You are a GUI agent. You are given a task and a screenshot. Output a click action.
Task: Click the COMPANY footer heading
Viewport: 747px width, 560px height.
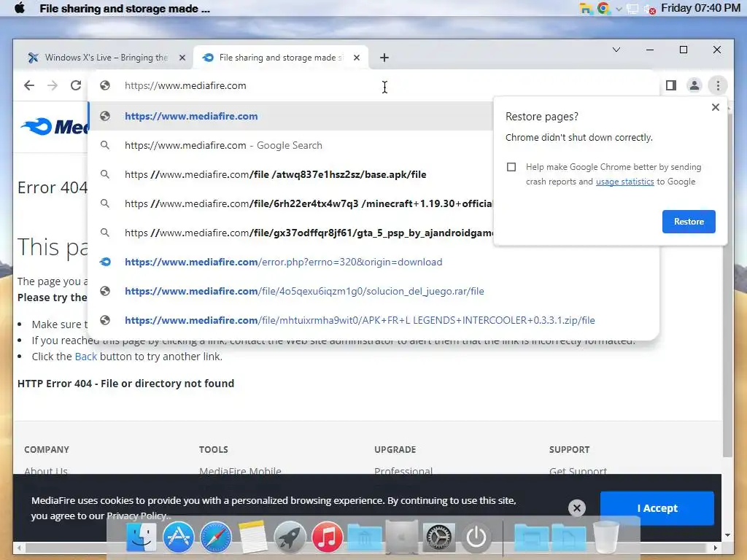(47, 449)
